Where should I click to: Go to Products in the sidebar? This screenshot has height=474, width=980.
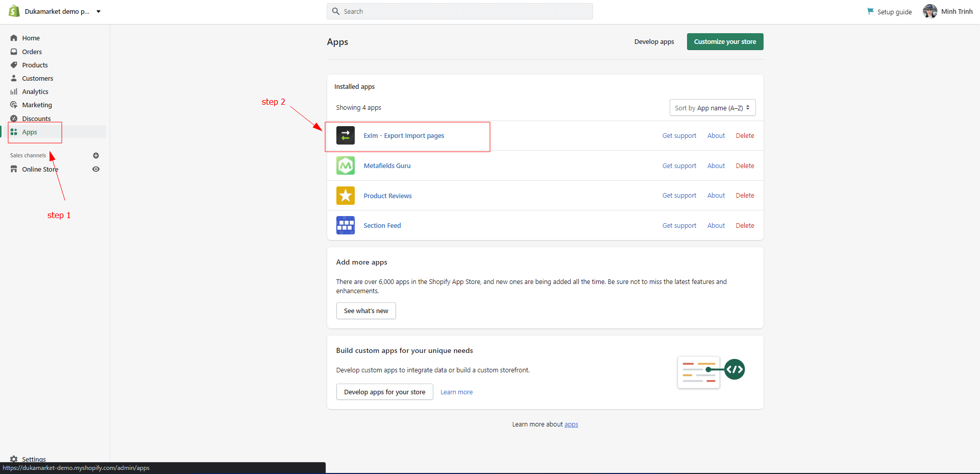35,65
